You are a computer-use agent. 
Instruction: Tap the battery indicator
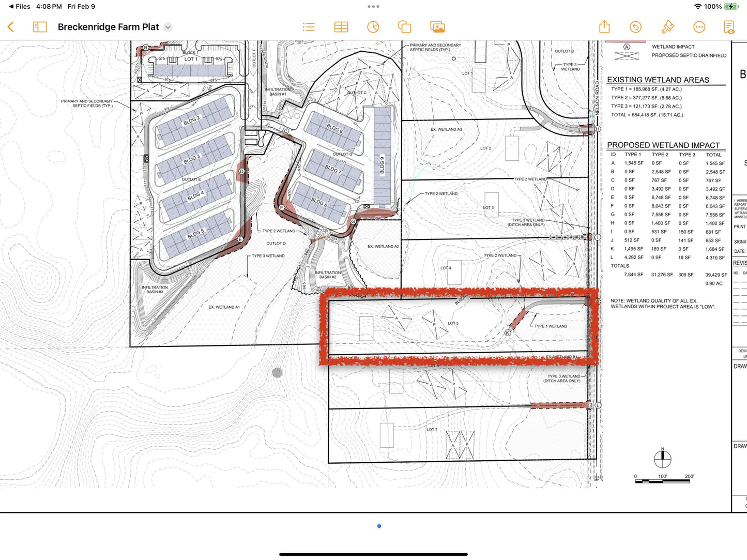(731, 7)
